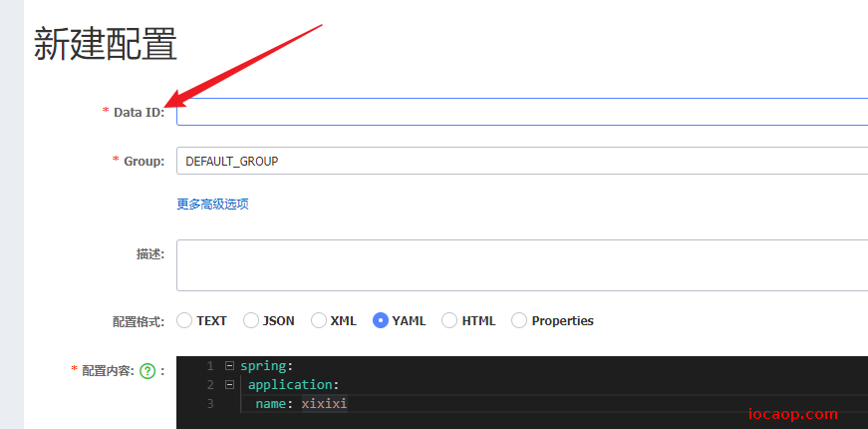Viewport: 868px width, 429px height.
Task: Collapse the application: fold marker on line 2
Action: (229, 385)
